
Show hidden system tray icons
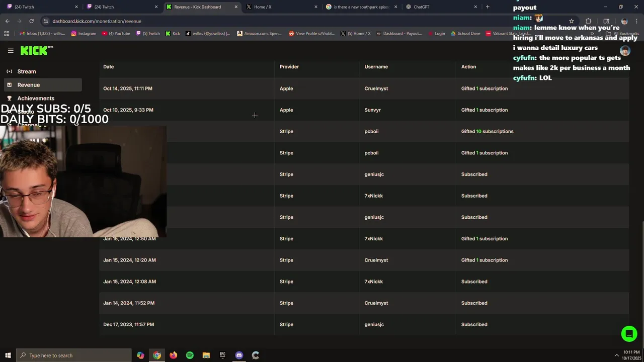617,355
